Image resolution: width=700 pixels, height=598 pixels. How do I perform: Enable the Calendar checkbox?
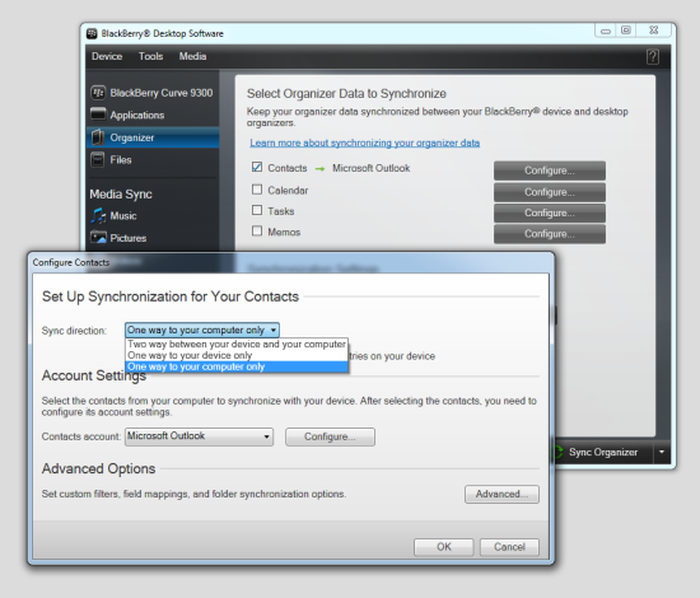point(257,190)
